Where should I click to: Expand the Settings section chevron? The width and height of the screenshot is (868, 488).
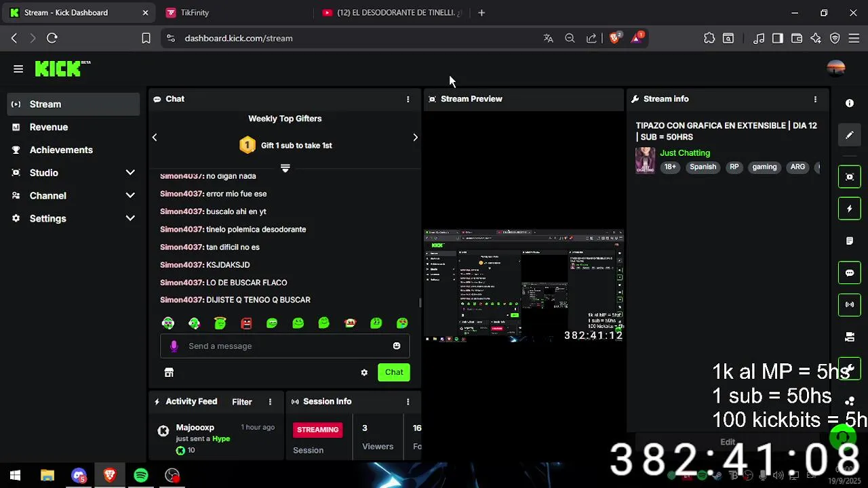tap(130, 218)
